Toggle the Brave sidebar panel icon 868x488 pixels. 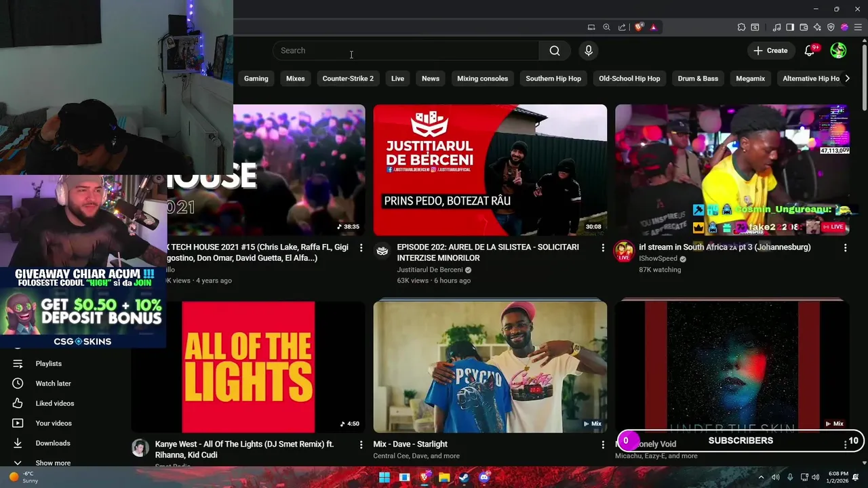coord(790,27)
